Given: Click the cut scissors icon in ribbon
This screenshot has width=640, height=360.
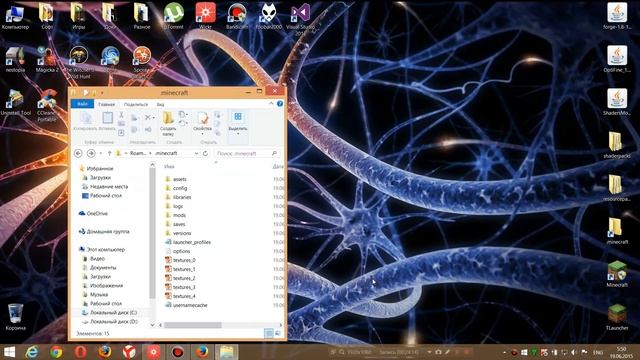Looking at the screenshot, I should (121, 115).
